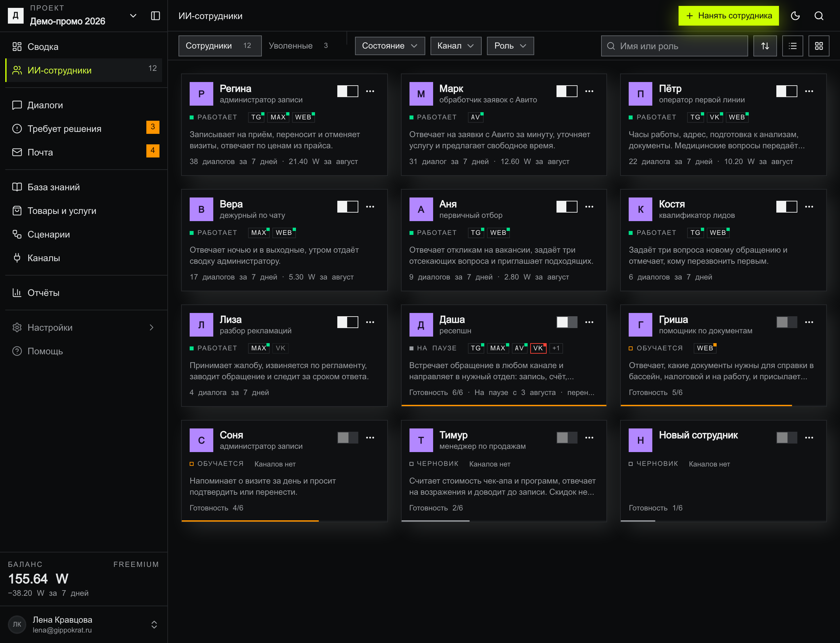Toggle Аня employee switch
Screen dimensions: 840x643
click(x=567, y=207)
